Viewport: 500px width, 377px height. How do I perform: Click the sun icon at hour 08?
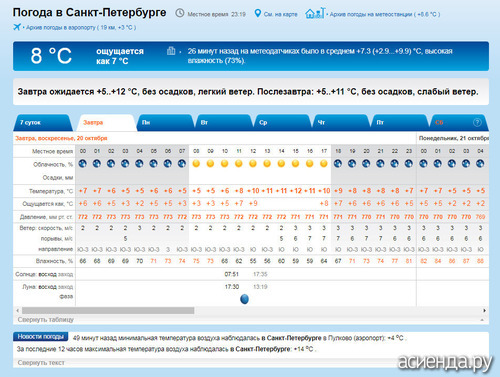tap(196, 164)
